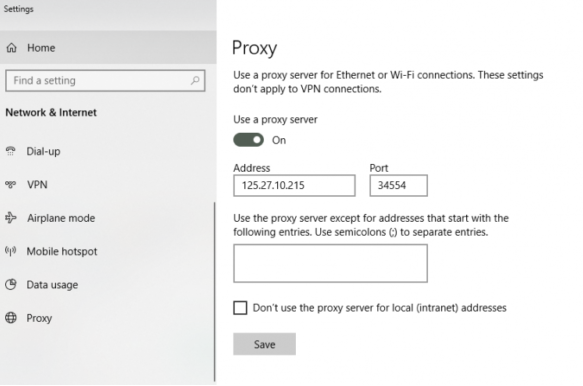Click the Settings window title text

pyautogui.click(x=18, y=9)
